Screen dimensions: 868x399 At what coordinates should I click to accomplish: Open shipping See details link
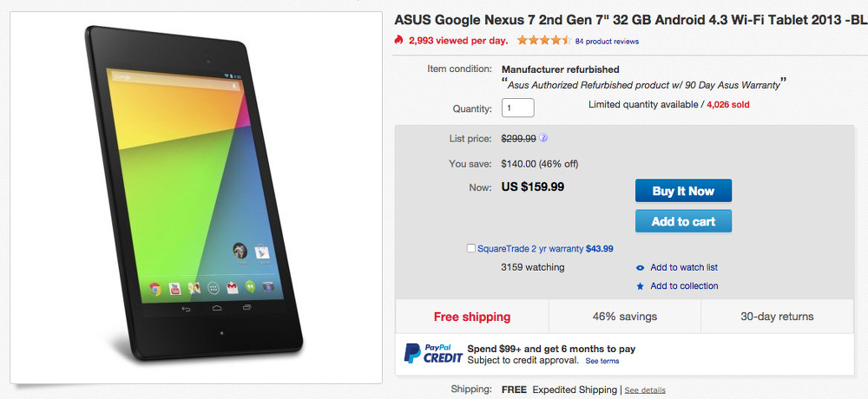(645, 390)
